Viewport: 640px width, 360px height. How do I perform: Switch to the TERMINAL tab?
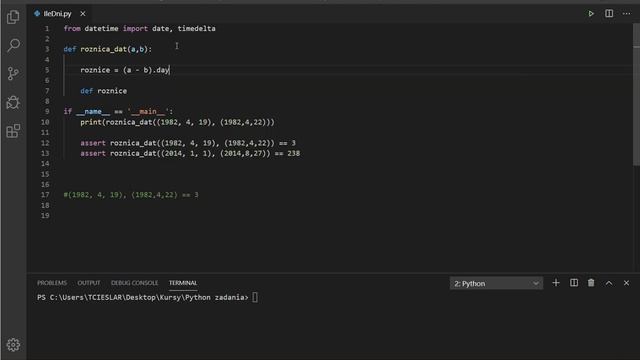(183, 283)
